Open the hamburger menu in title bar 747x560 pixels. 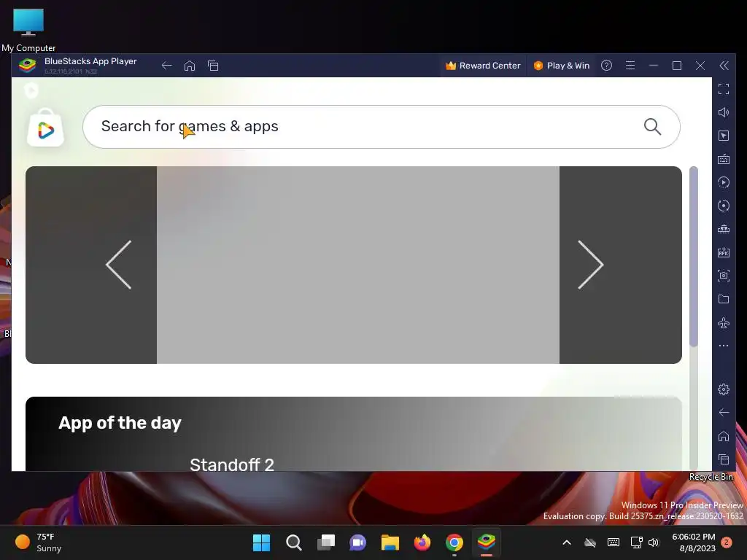pyautogui.click(x=630, y=65)
